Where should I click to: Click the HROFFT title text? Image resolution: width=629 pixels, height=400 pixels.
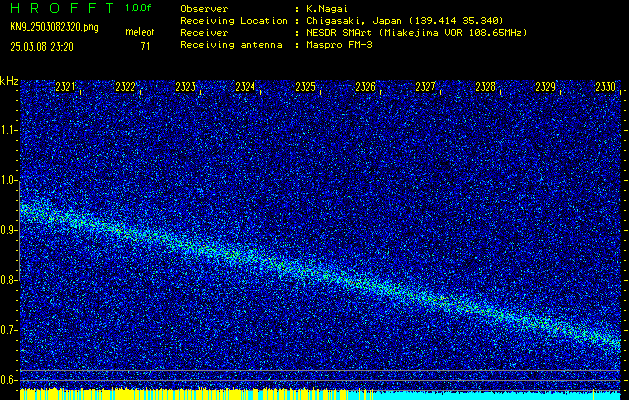[62, 8]
